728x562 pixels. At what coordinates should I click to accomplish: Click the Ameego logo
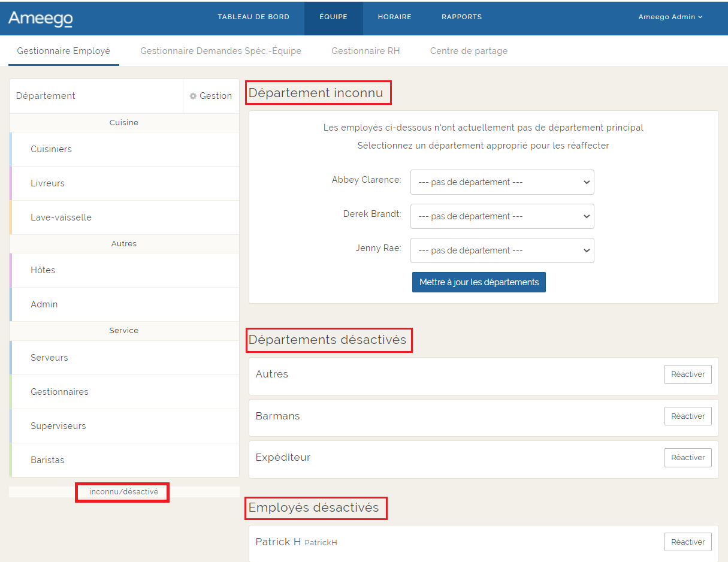coord(40,18)
